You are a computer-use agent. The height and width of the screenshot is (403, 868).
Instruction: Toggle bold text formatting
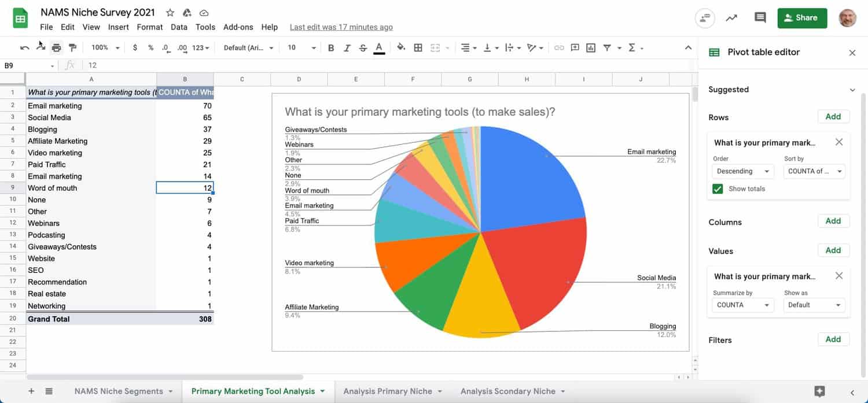331,47
